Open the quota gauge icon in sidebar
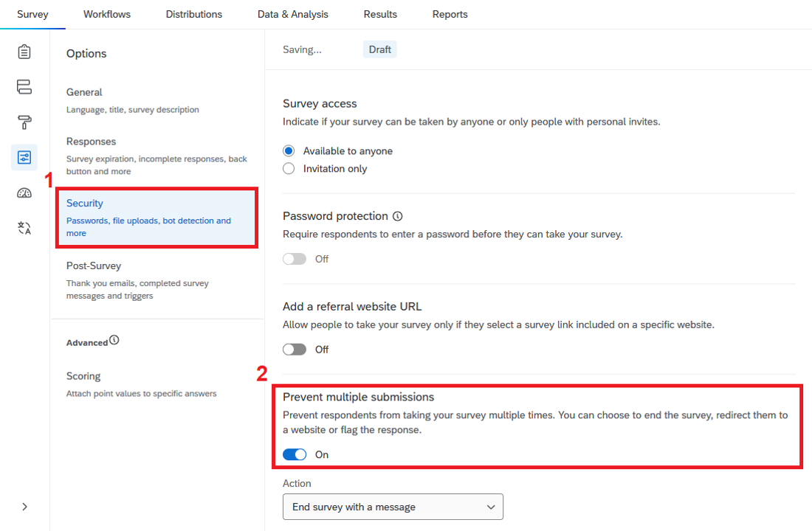This screenshot has width=812, height=531. (x=24, y=193)
